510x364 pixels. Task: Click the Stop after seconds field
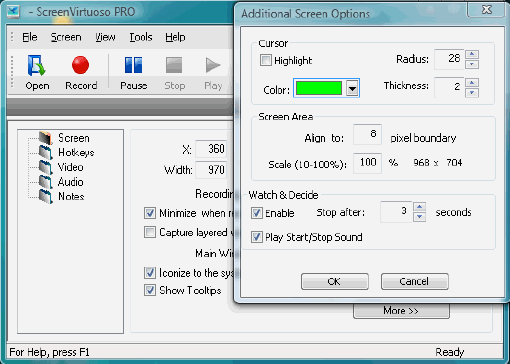[396, 212]
